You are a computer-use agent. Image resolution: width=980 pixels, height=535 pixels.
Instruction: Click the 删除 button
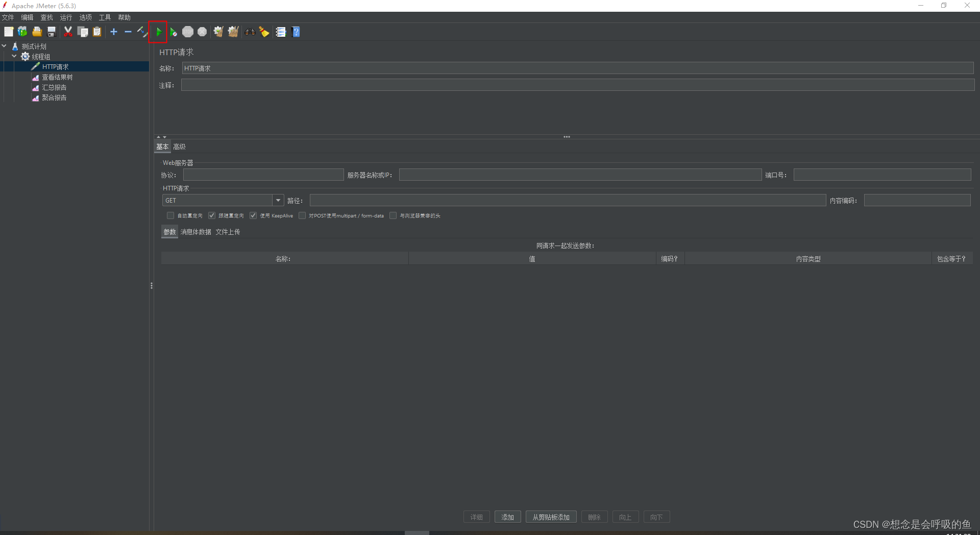click(594, 517)
